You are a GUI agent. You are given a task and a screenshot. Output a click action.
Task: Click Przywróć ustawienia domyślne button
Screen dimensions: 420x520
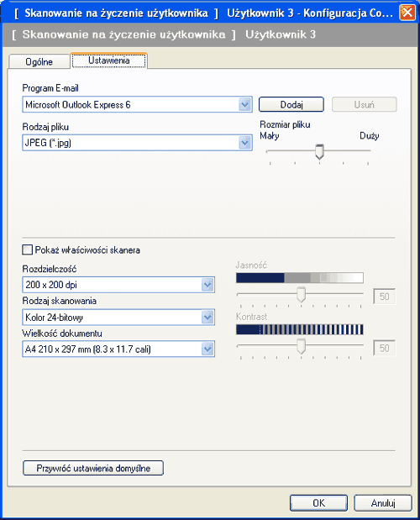point(93,468)
